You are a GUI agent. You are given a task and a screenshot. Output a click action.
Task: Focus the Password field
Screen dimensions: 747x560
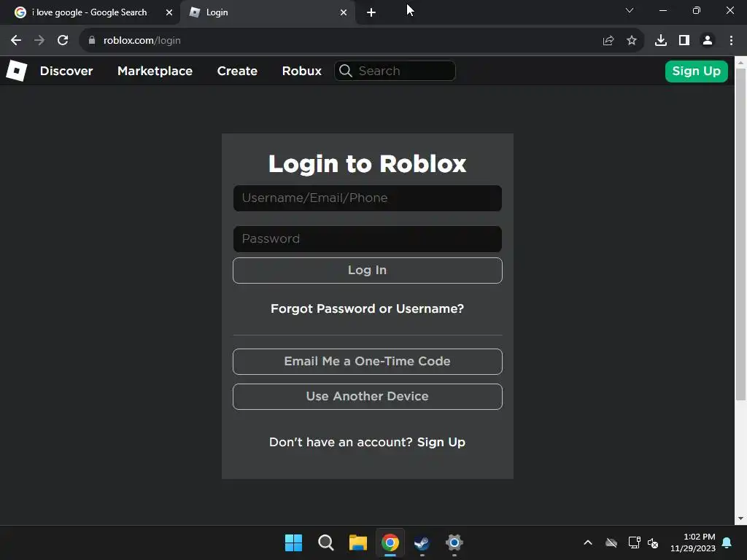[x=368, y=239]
